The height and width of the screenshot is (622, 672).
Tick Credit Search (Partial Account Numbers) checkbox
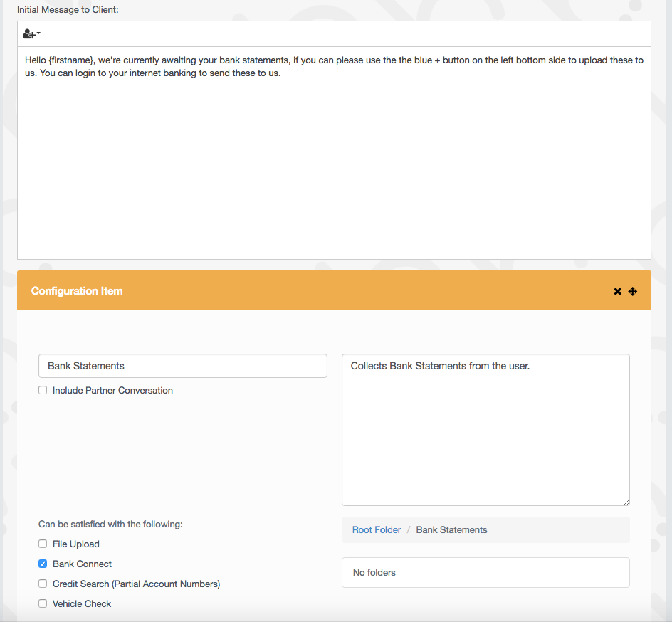[43, 584]
